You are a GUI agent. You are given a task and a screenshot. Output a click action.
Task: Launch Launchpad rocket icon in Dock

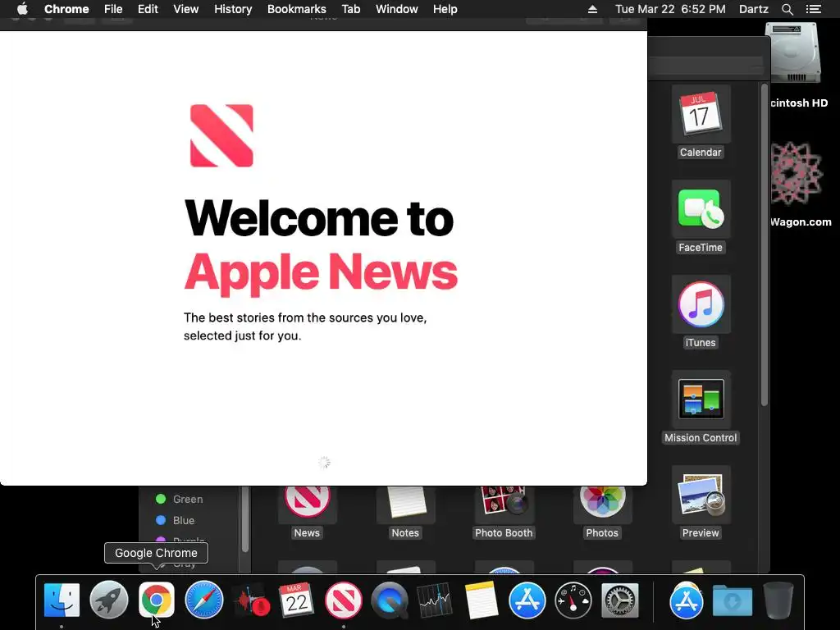click(109, 600)
